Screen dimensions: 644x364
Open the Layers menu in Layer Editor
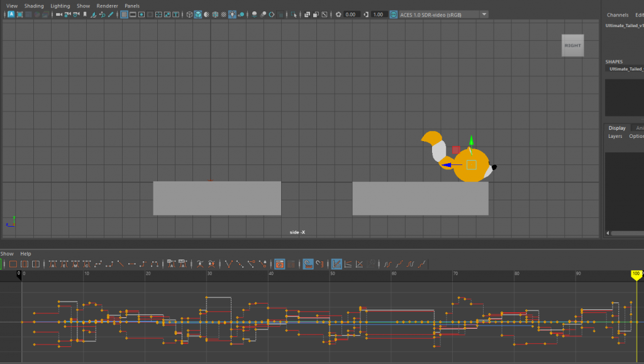pyautogui.click(x=615, y=136)
